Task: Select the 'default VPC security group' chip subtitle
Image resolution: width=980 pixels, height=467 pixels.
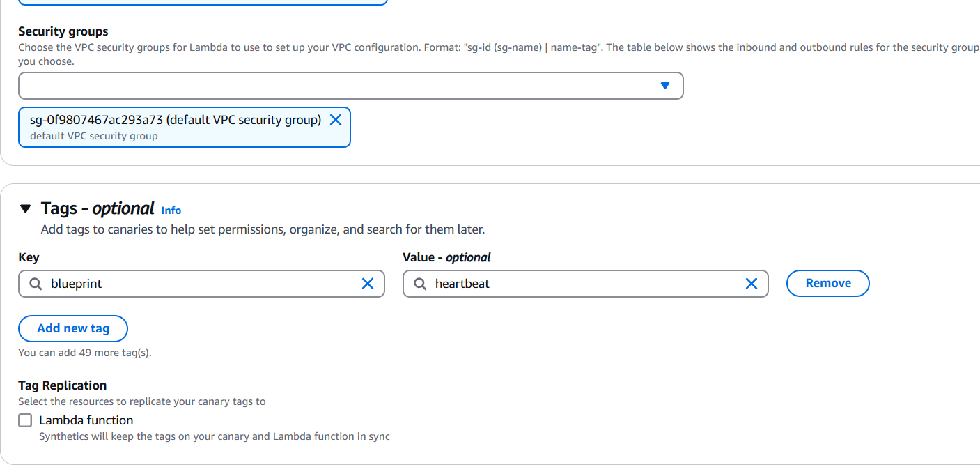Action: [94, 136]
